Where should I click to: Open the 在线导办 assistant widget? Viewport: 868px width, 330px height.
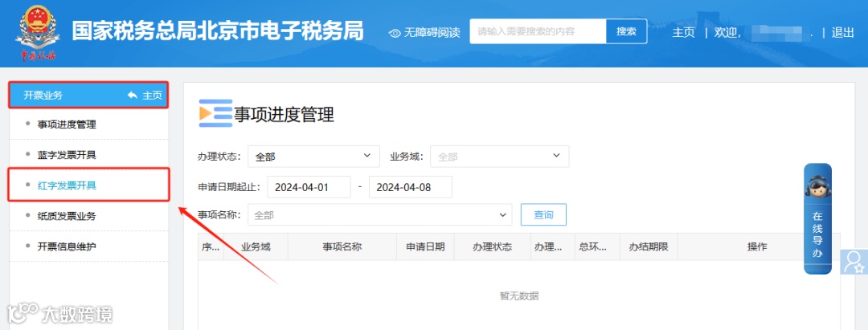[817, 218]
